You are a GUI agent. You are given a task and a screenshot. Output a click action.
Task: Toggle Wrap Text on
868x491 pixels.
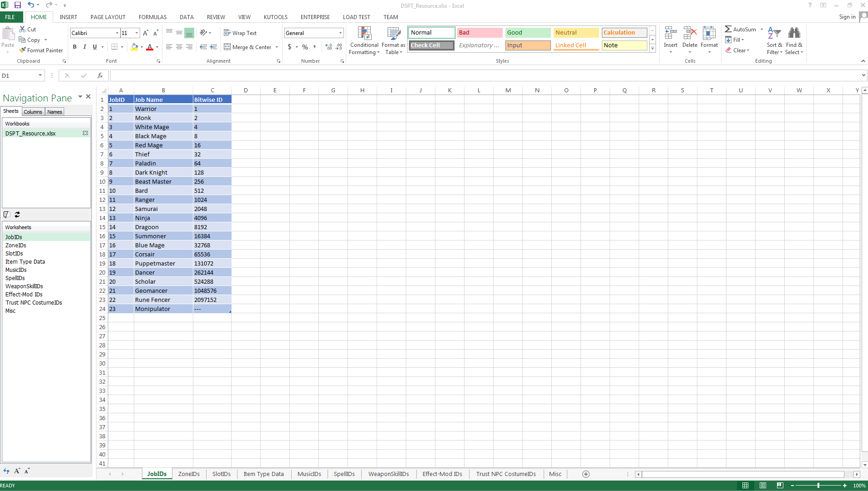click(x=240, y=33)
